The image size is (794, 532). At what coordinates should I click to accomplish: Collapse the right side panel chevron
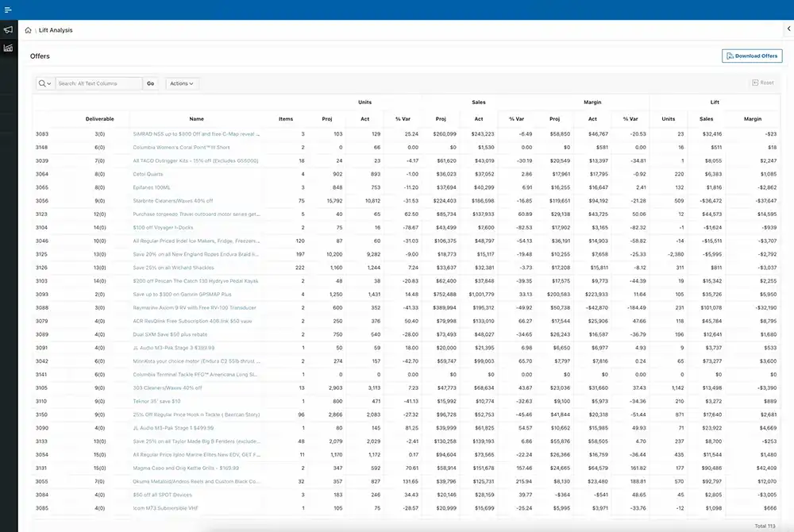787,29
